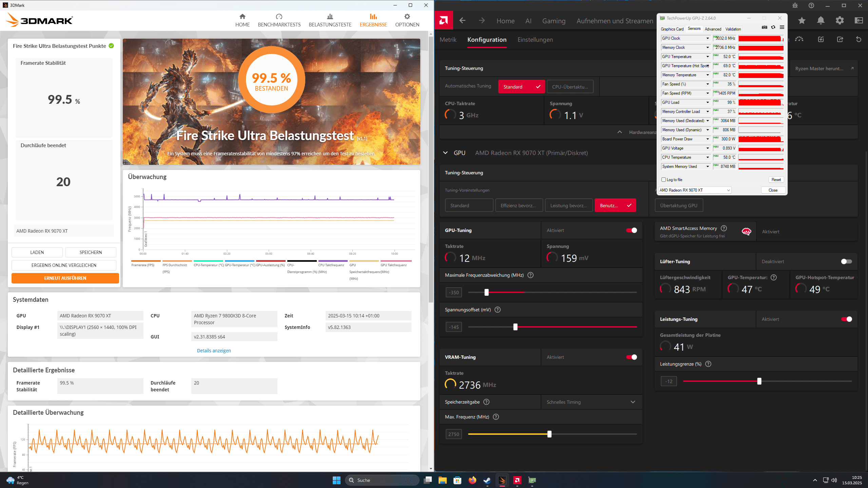This screenshot has width=868, height=488.
Task: Click Details anzeigen hyperlink
Action: pos(213,350)
